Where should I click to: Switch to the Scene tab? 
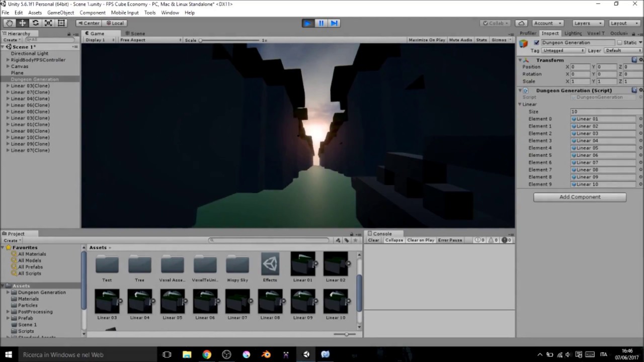tap(134, 33)
